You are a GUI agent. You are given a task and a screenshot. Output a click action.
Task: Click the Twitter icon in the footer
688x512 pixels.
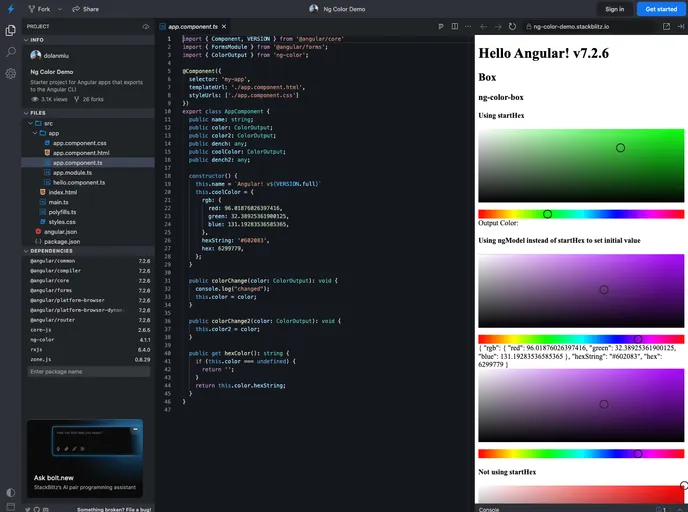coord(28,509)
